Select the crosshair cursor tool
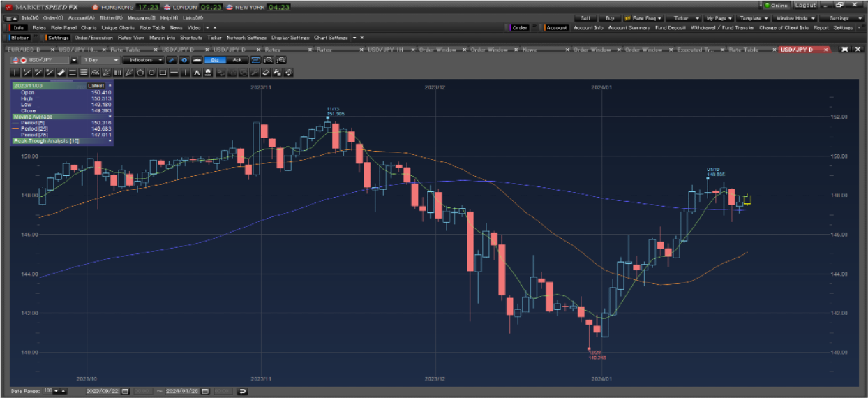 [x=15, y=73]
